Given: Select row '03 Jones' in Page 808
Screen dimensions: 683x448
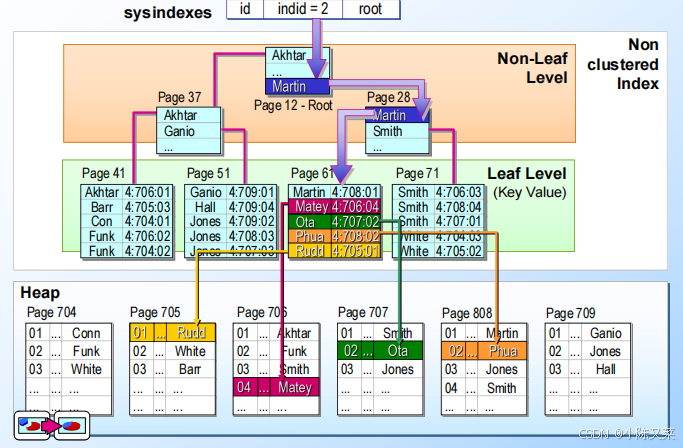Looking at the screenshot, I should (x=484, y=369).
